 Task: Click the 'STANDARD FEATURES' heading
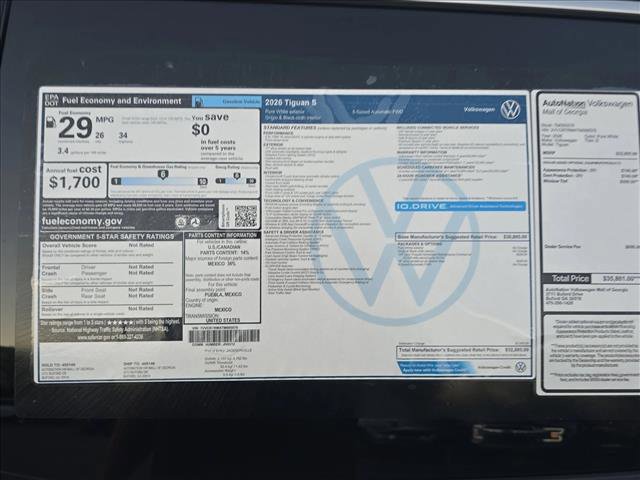click(290, 128)
